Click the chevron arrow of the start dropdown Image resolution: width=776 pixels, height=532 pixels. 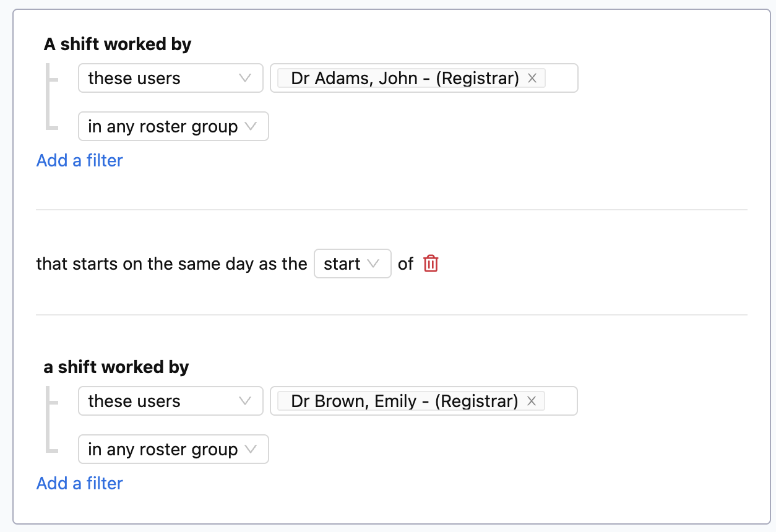(373, 264)
